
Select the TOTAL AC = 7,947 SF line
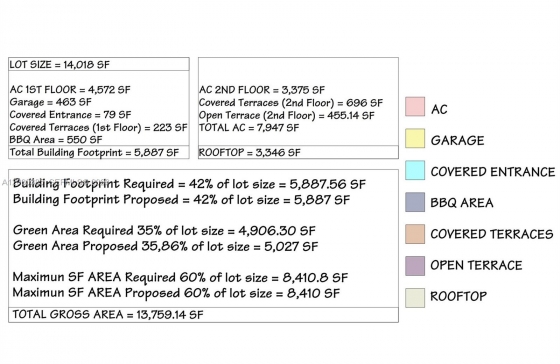(x=249, y=128)
